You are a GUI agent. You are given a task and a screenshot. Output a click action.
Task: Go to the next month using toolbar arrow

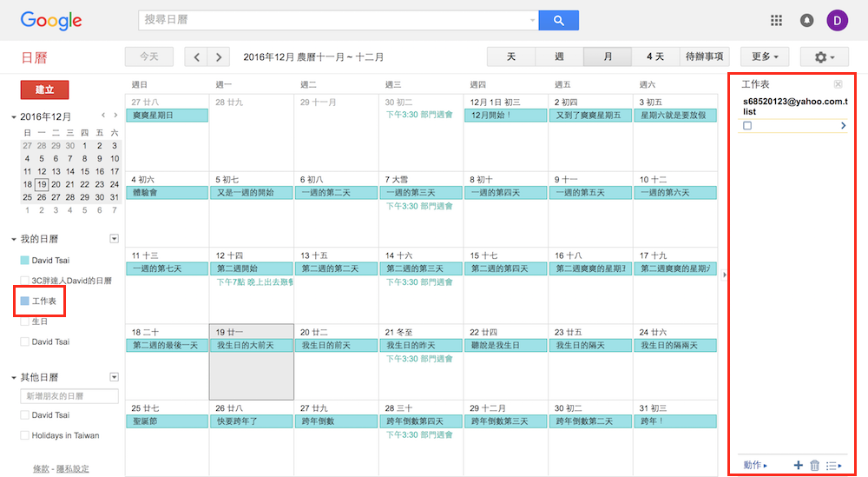(x=219, y=57)
